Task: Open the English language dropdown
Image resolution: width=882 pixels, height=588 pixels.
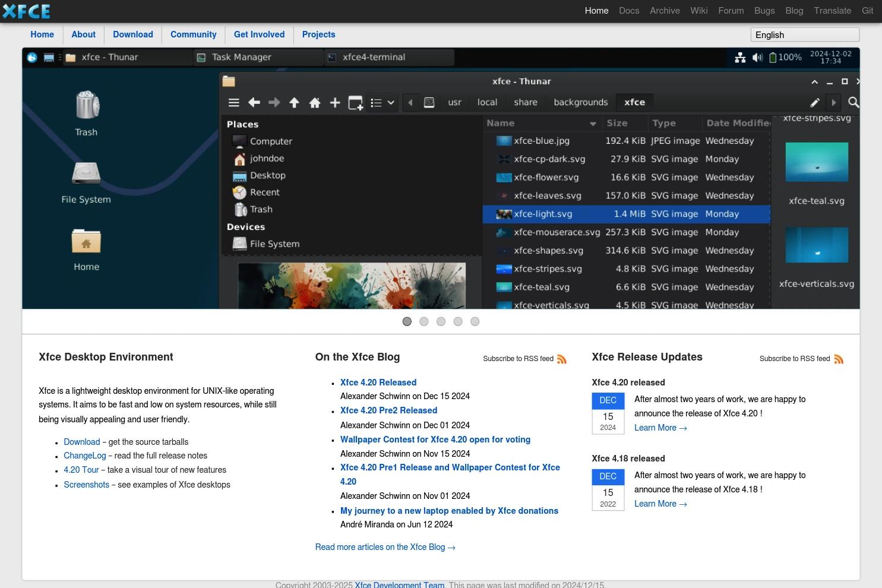Action: coord(805,34)
